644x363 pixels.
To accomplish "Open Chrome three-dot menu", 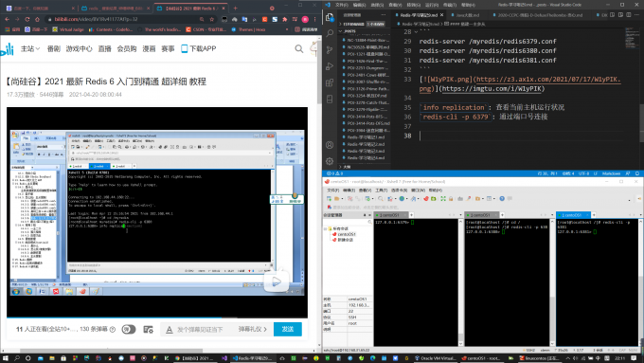I will 315,19.
